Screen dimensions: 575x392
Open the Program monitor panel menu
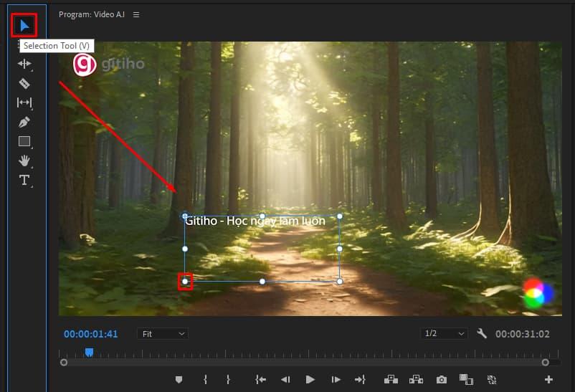[136, 14]
